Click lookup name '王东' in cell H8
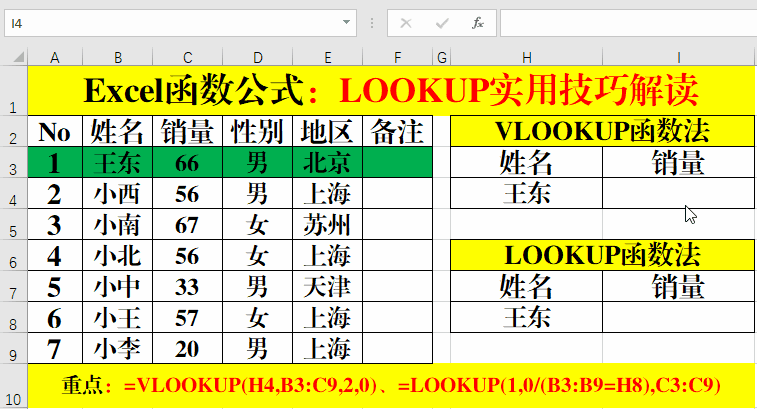Image resolution: width=757 pixels, height=409 pixels. 527,317
